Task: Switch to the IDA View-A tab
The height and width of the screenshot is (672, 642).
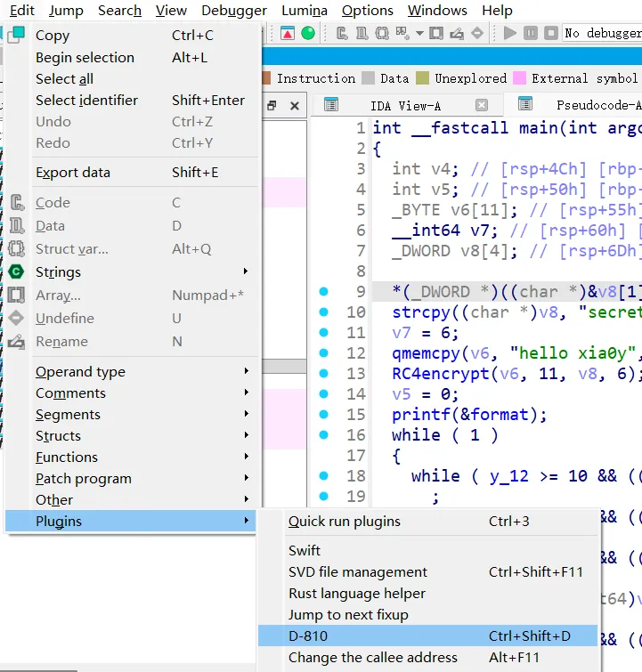Action: [x=405, y=105]
